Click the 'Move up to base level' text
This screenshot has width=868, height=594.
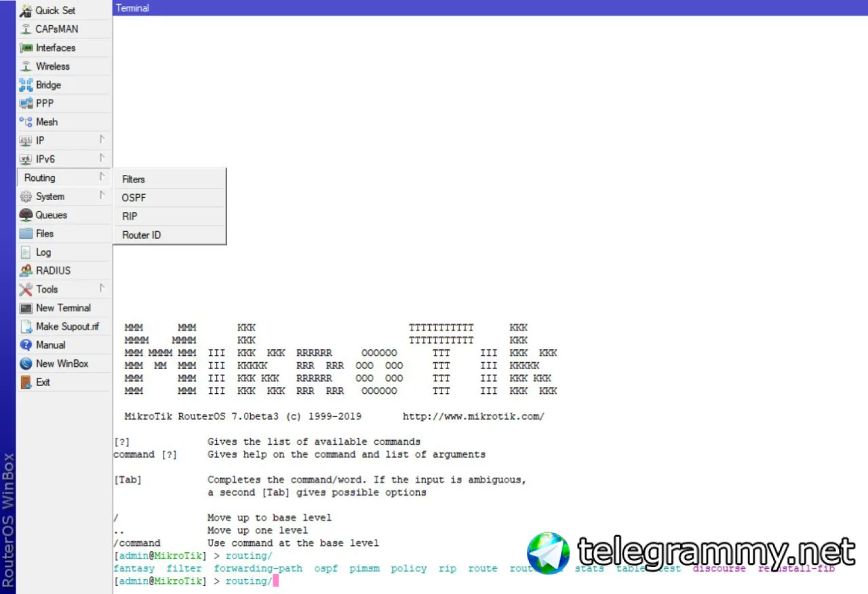coord(270,517)
